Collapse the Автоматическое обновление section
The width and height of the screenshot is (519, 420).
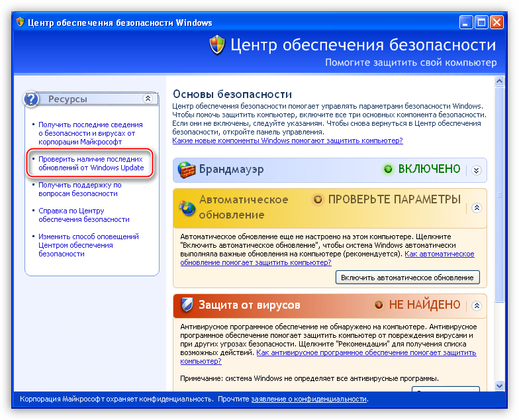click(477, 208)
